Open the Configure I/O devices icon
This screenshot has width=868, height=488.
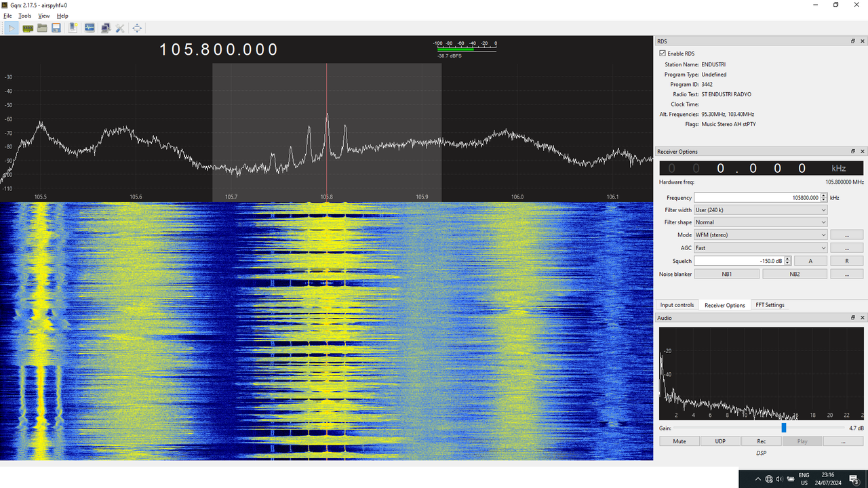(x=28, y=28)
